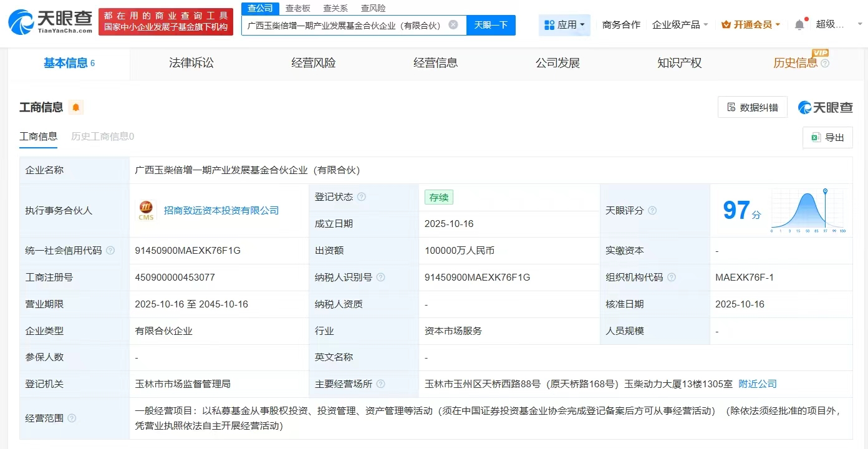Click the help icon beside 天眼评分
The image size is (868, 449).
click(x=652, y=211)
